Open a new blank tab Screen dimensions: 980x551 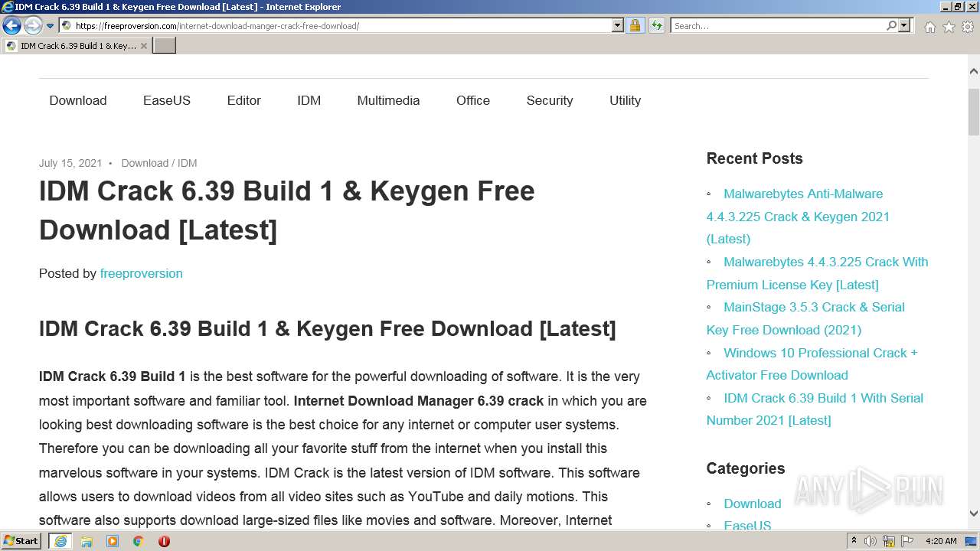[x=164, y=46]
